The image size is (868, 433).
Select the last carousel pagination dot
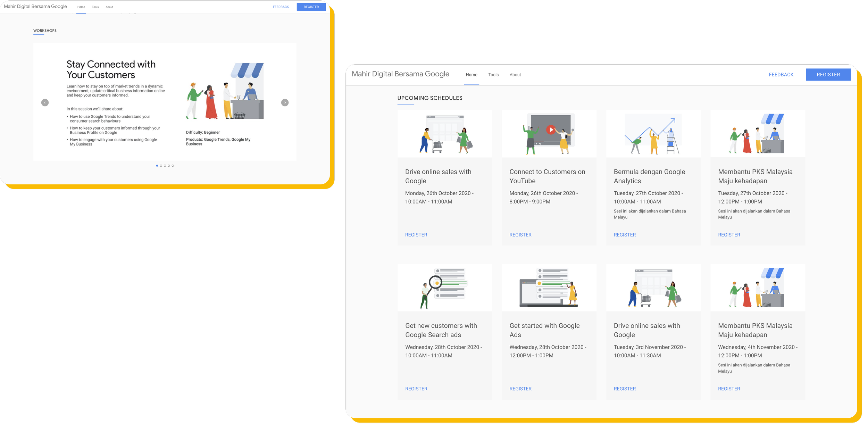173,166
